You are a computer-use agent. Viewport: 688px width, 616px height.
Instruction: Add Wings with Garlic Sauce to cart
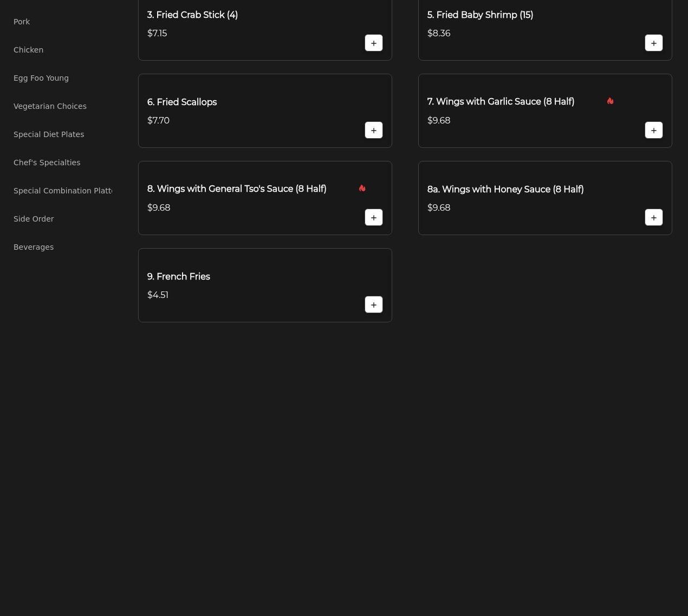(x=653, y=131)
